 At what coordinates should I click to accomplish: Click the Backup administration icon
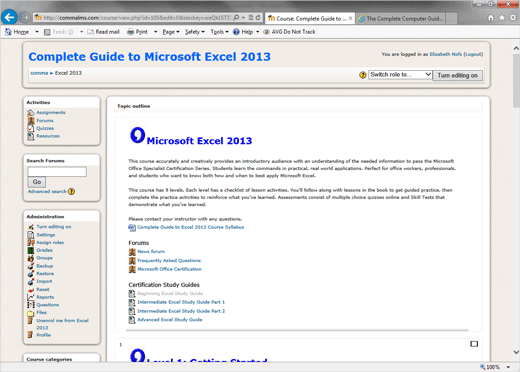click(31, 266)
